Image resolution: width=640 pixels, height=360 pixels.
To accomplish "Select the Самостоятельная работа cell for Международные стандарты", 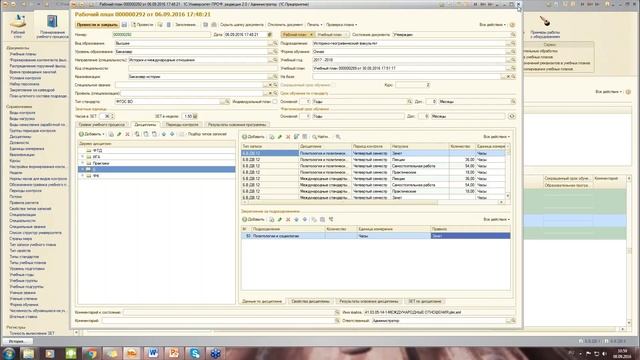I will pyautogui.click(x=419, y=185).
